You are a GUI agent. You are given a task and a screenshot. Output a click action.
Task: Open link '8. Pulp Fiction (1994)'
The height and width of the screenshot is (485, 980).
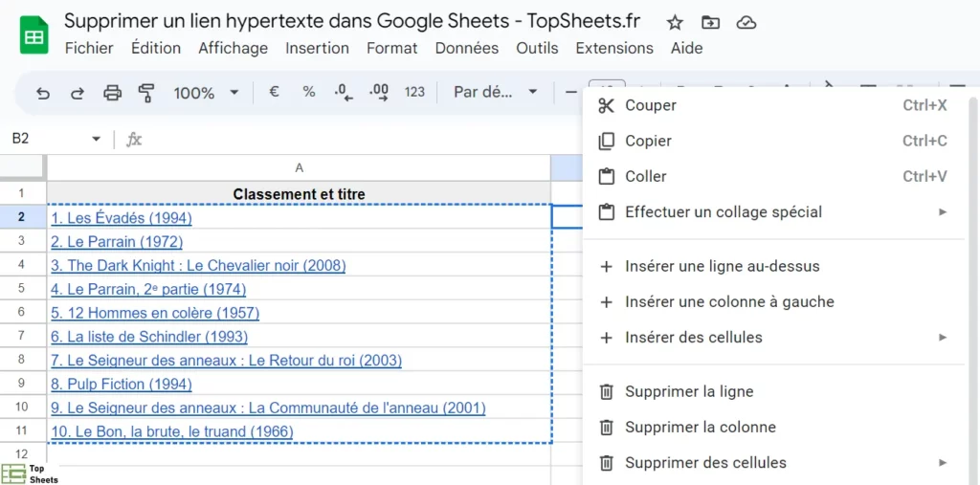coord(122,385)
